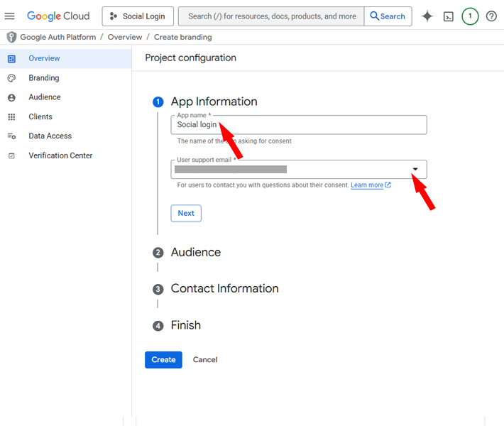Click the step 1 number badge

pos(158,102)
